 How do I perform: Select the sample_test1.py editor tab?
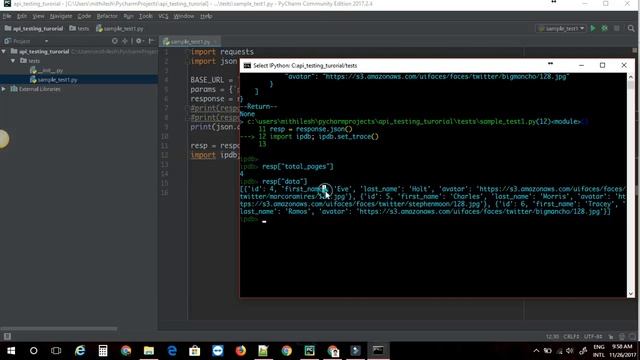190,42
